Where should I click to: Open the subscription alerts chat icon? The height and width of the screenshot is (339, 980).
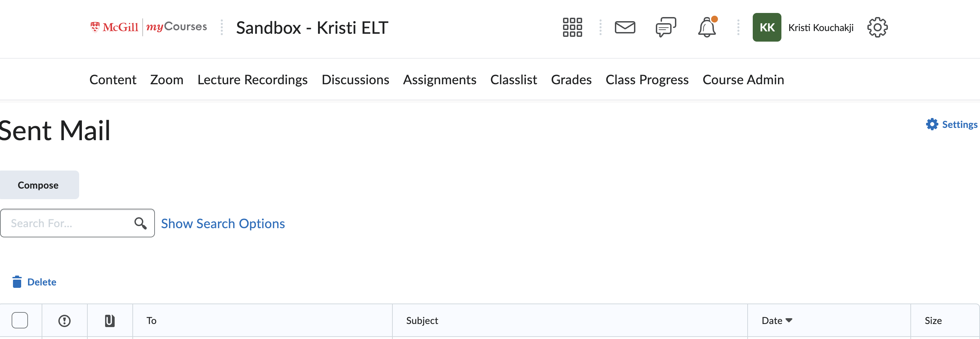[666, 27]
